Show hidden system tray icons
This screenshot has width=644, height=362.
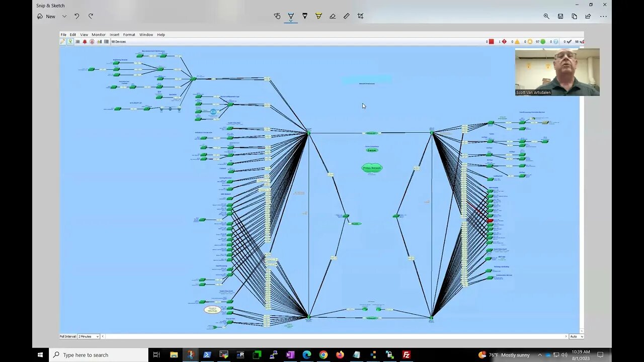pyautogui.click(x=540, y=354)
